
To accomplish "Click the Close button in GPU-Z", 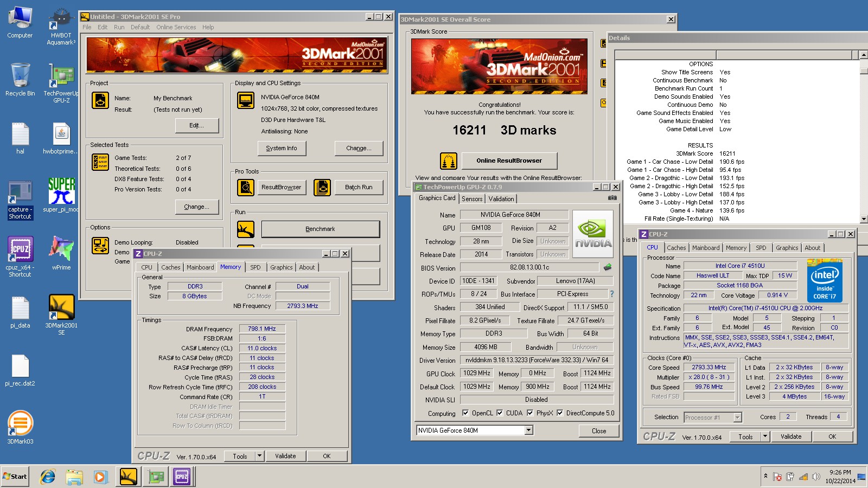I will [x=599, y=431].
